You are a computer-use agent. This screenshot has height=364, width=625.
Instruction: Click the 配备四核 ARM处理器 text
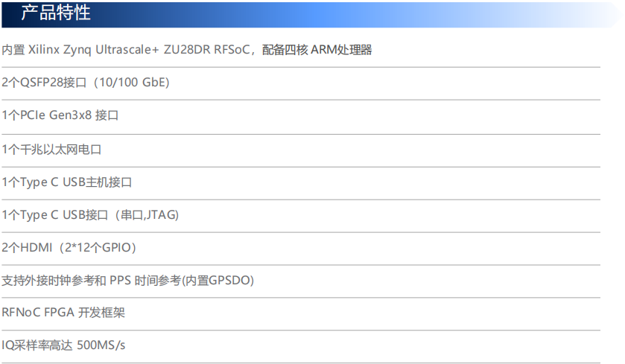[317, 50]
